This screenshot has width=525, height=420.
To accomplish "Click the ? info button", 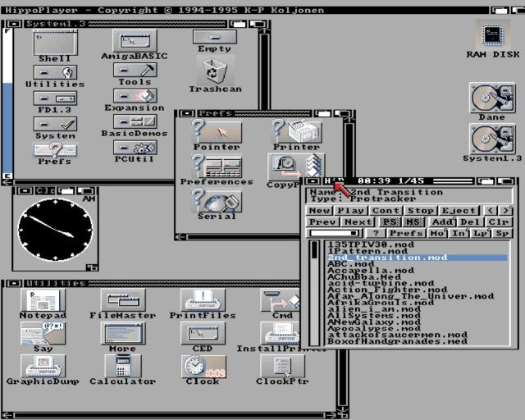I will (x=376, y=233).
